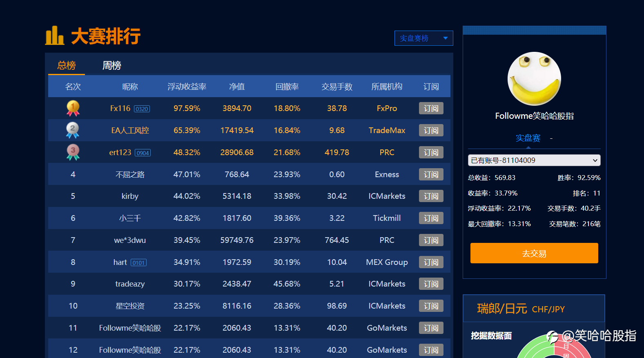Click the 净值 column header

pos(237,87)
